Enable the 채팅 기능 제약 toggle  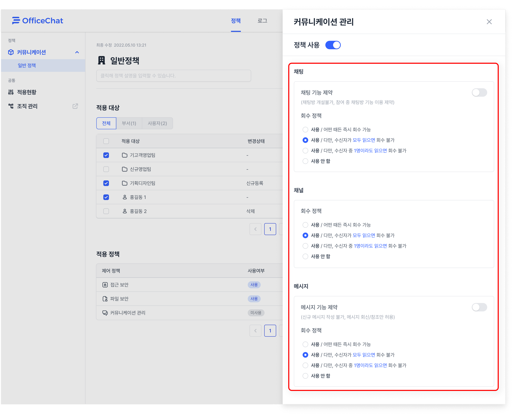479,92
